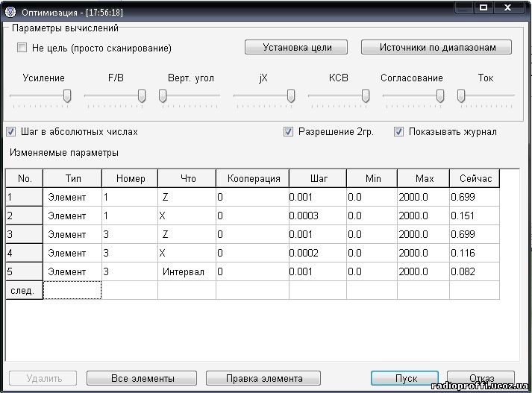Click the 'X' cell in row 4
Viewport: 532px width, 393px height.
coord(187,253)
